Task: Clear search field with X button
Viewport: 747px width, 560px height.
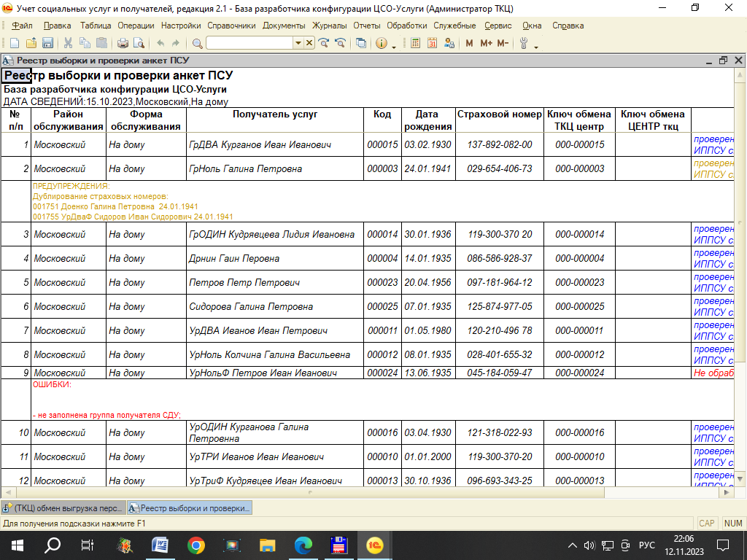Action: click(310, 43)
